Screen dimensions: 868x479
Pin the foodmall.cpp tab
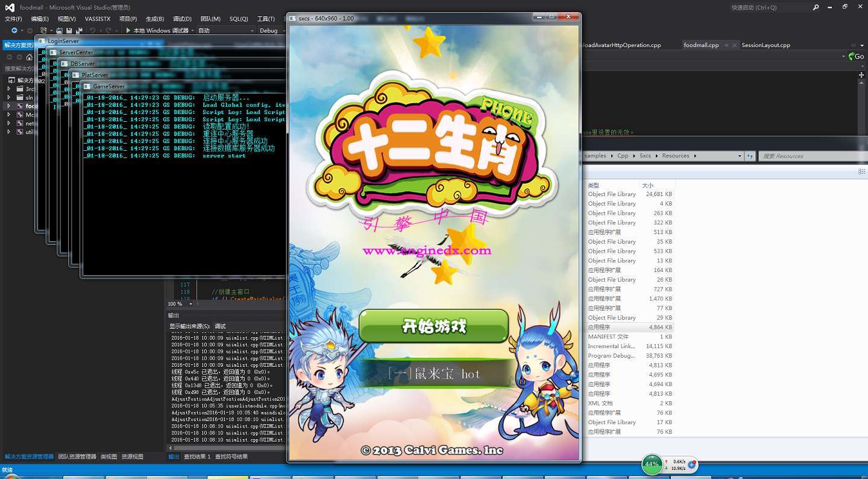(727, 45)
